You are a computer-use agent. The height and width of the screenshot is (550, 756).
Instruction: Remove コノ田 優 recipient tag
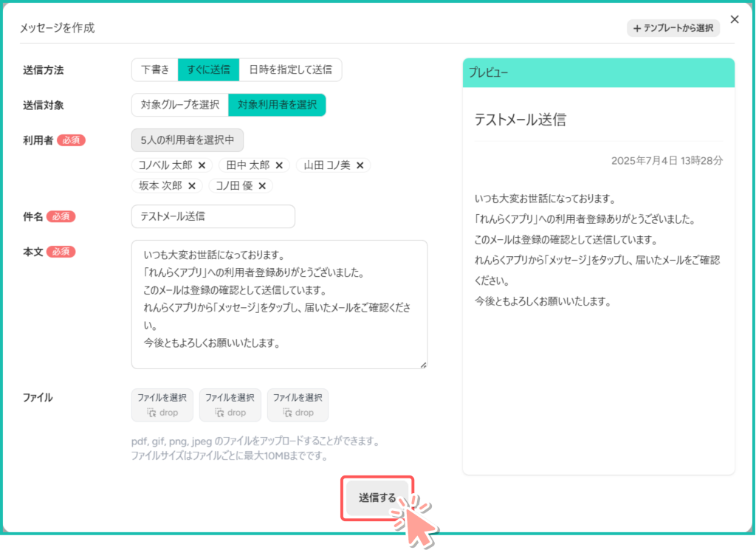pos(262,186)
